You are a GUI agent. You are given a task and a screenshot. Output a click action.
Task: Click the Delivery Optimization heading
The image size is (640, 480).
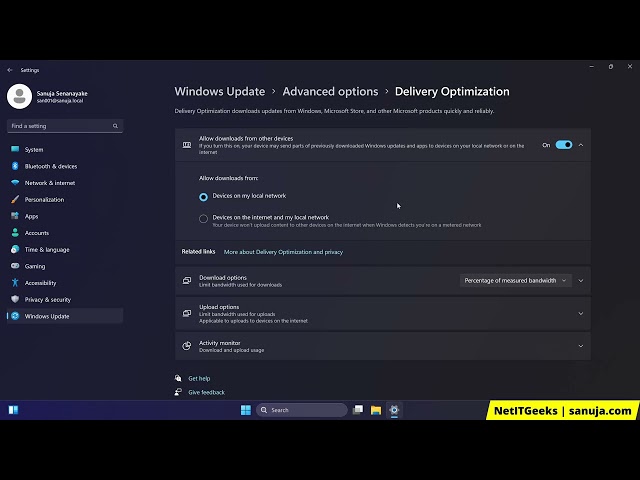452,91
